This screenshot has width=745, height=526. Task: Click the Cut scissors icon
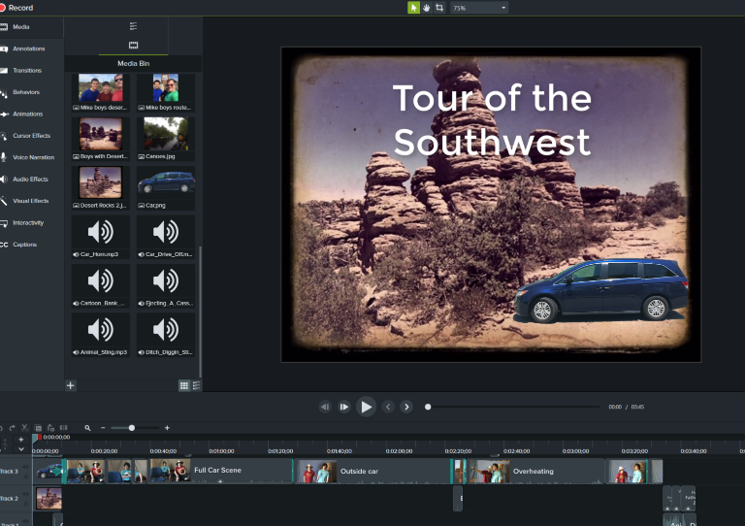click(25, 428)
